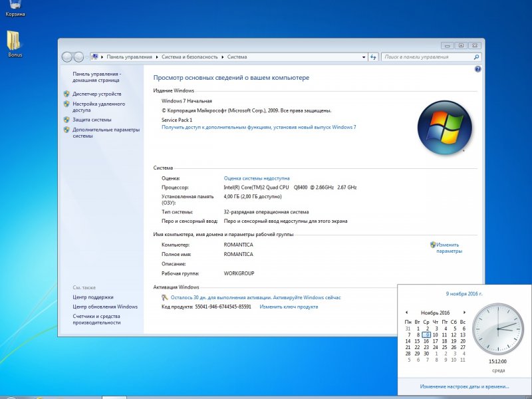Click the Ноябрь 2016 calendar header
This screenshot has height=399, width=532.
[x=436, y=313]
